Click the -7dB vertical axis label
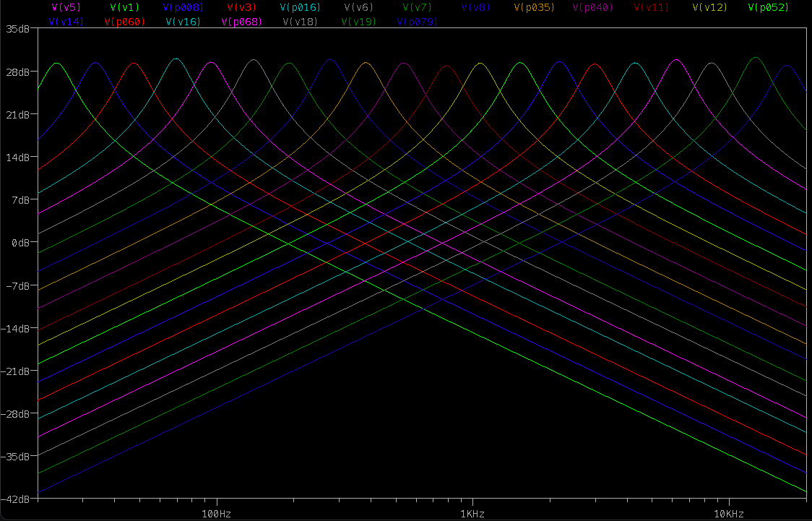 click(17, 286)
